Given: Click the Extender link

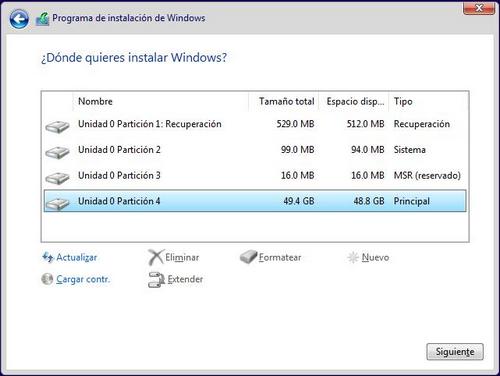Looking at the screenshot, I should (x=185, y=279).
